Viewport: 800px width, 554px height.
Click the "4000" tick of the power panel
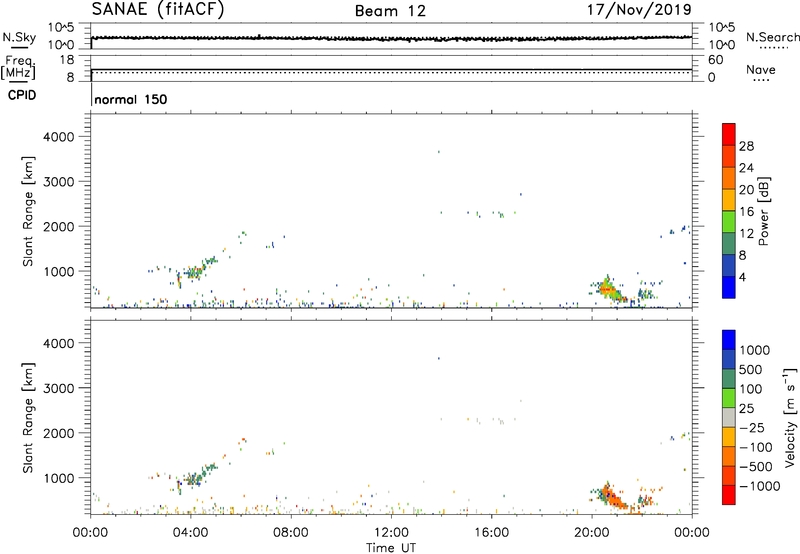coord(59,137)
